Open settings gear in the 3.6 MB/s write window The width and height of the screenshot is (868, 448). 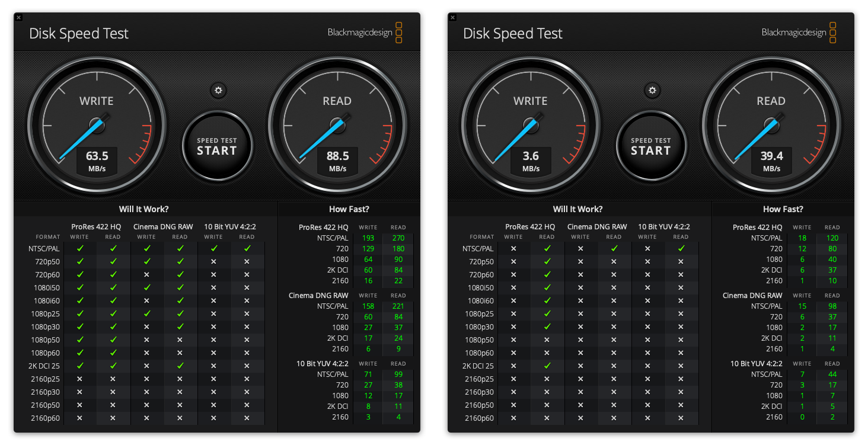[652, 91]
